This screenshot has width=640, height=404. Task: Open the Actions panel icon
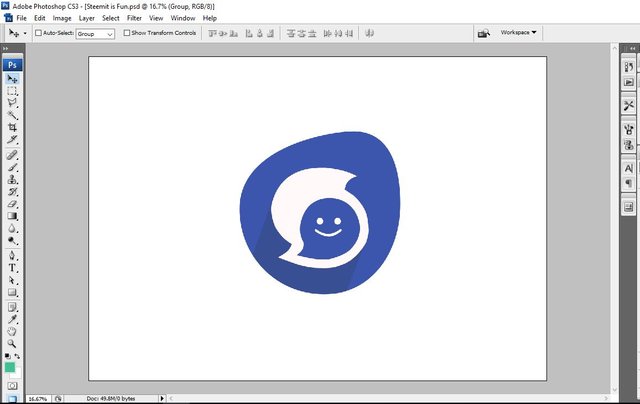pyautogui.click(x=629, y=82)
